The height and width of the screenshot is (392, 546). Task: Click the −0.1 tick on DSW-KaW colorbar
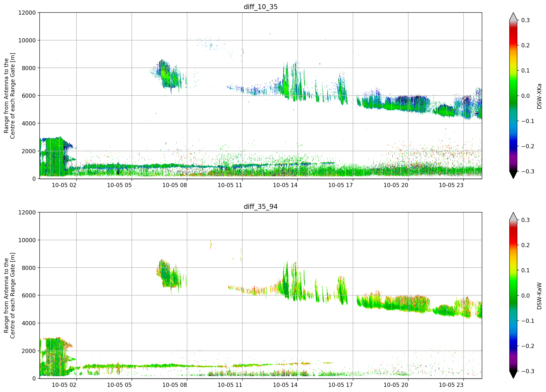pos(528,321)
